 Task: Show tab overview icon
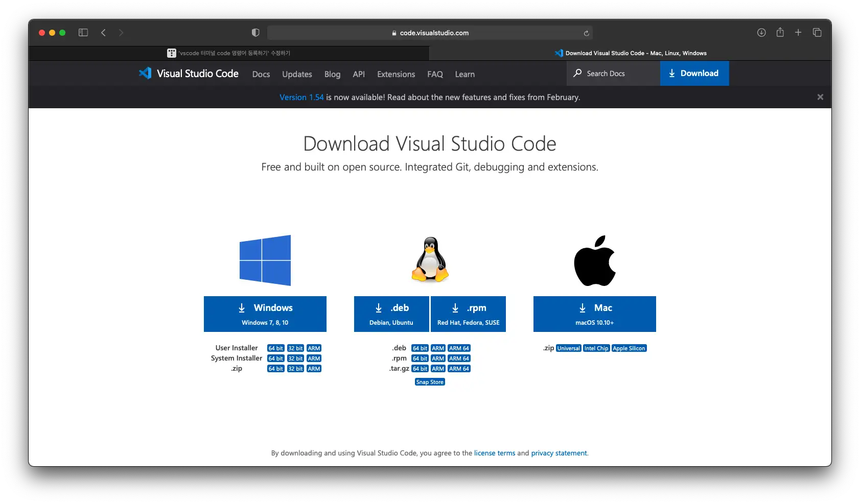click(817, 33)
